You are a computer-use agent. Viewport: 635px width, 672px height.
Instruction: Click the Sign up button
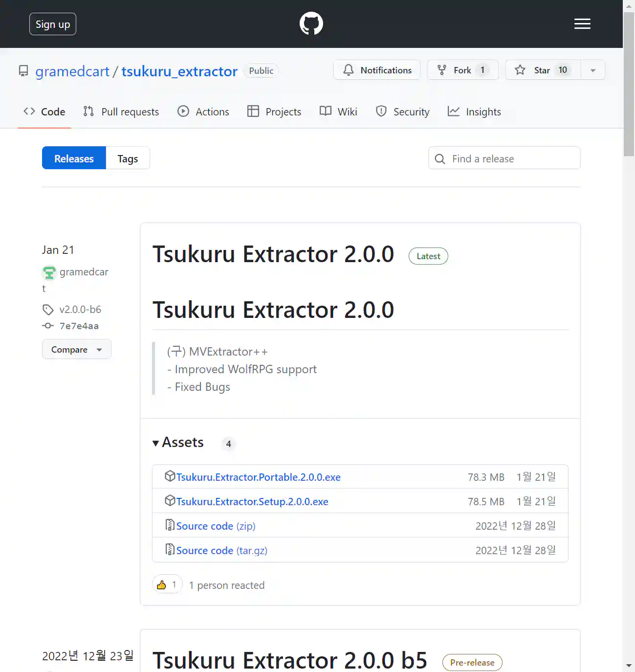coord(53,24)
